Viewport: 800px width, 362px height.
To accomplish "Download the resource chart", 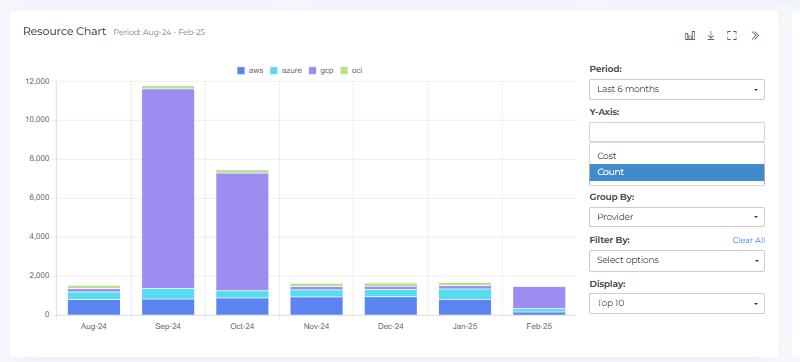I will 711,36.
